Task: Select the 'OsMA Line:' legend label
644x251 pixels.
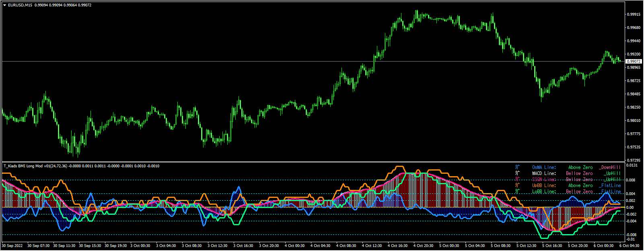Action: pyautogui.click(x=544, y=167)
